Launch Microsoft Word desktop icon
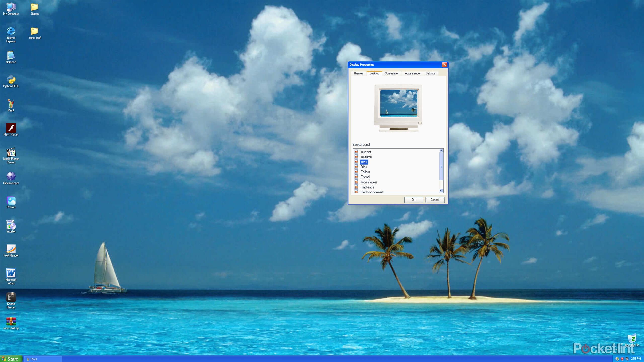Image resolution: width=644 pixels, height=362 pixels. click(x=11, y=277)
